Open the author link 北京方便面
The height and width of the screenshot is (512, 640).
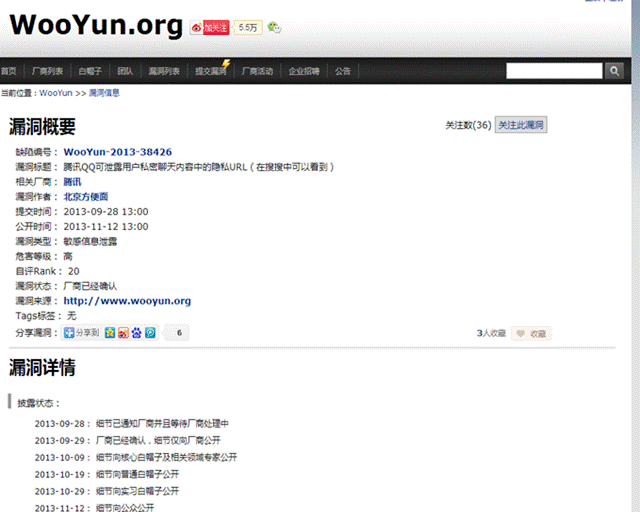(86, 197)
